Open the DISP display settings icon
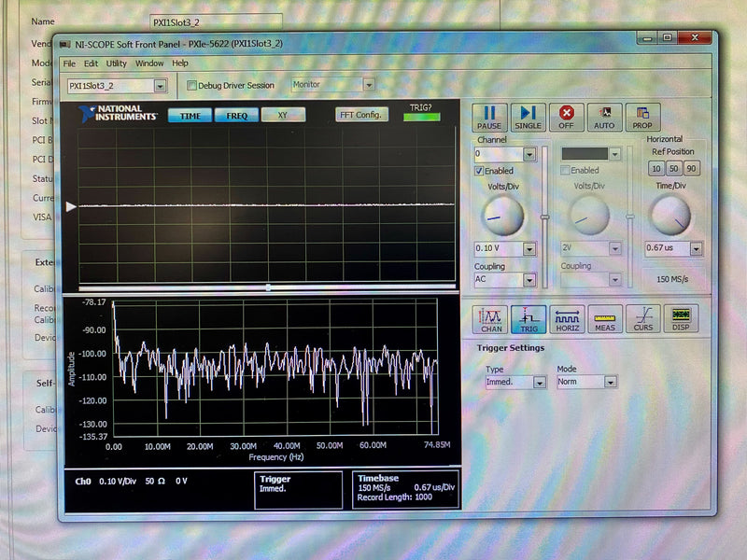 point(682,319)
